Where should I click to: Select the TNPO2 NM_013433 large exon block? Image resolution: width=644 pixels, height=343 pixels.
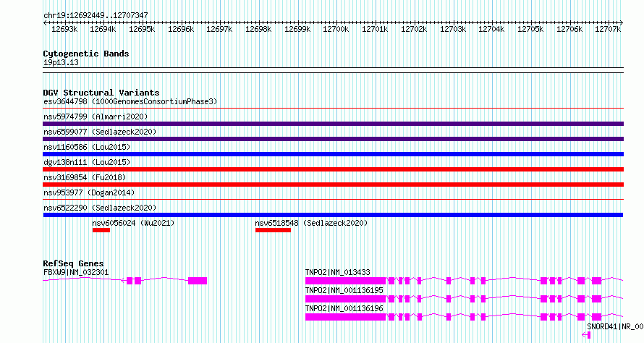coord(345,281)
